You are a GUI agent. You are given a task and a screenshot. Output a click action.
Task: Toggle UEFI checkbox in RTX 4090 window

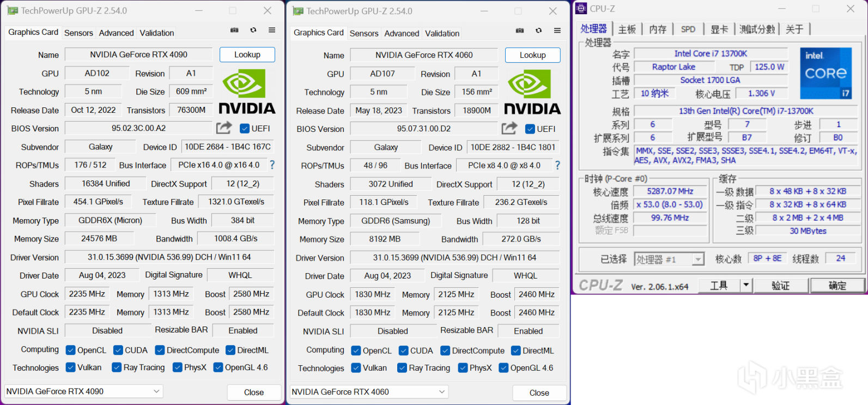[245, 128]
